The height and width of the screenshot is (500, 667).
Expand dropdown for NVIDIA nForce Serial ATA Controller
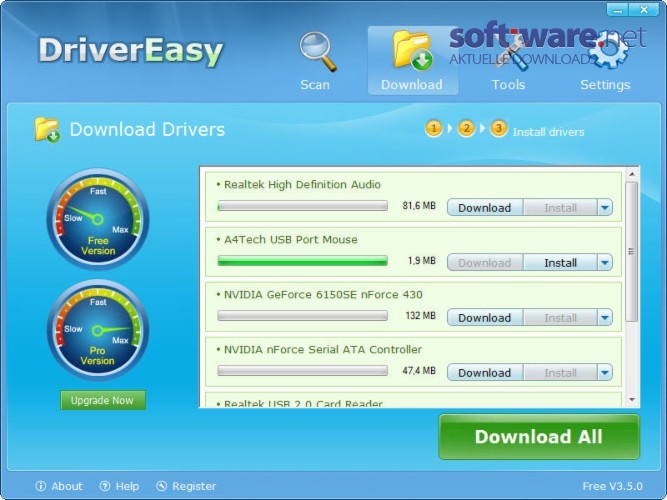pyautogui.click(x=604, y=372)
